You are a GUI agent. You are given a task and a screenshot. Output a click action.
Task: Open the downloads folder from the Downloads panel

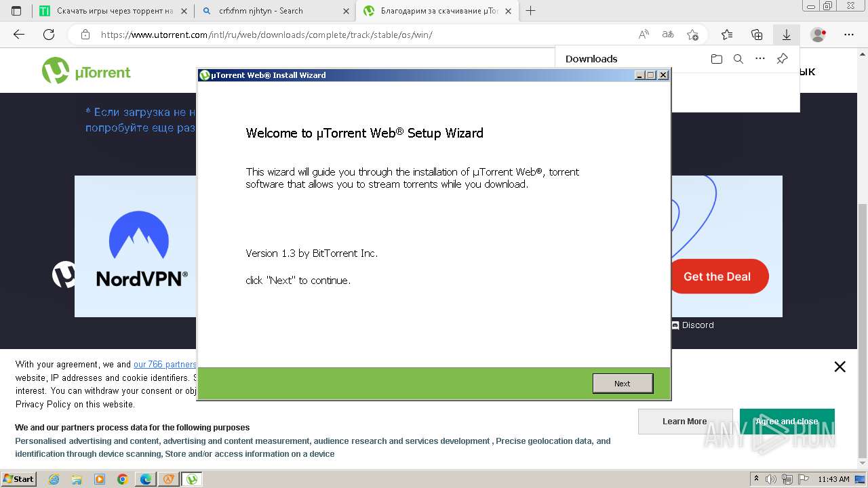pos(717,59)
